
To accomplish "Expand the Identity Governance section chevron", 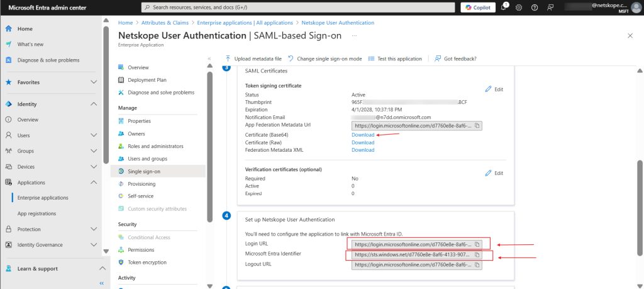I will (94, 244).
